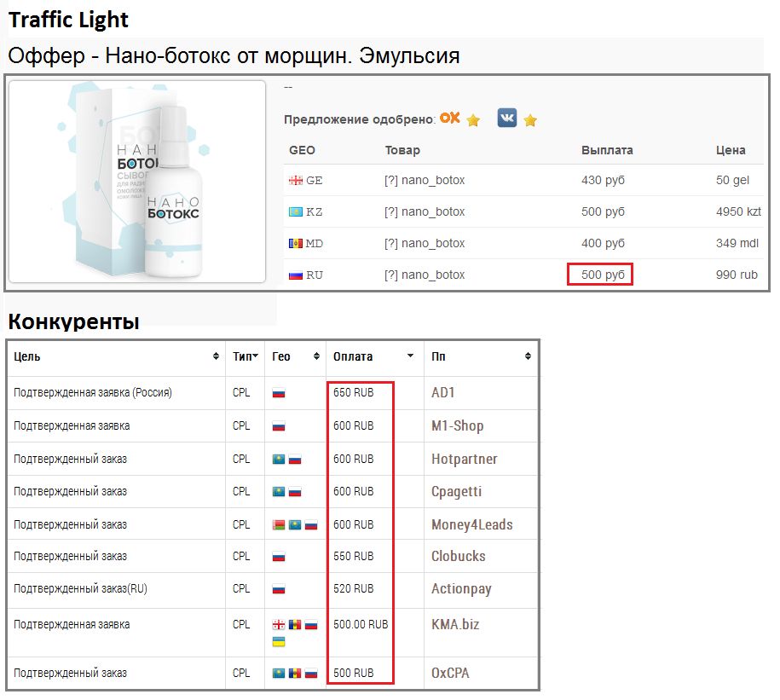
Task: Click the 990 rub price value
Action: (737, 275)
